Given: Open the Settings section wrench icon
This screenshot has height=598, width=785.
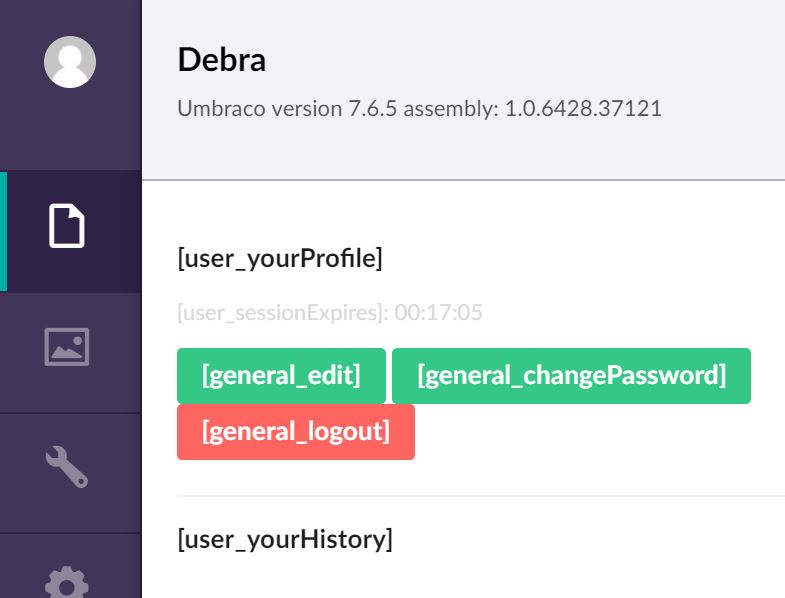Looking at the screenshot, I should [67, 466].
